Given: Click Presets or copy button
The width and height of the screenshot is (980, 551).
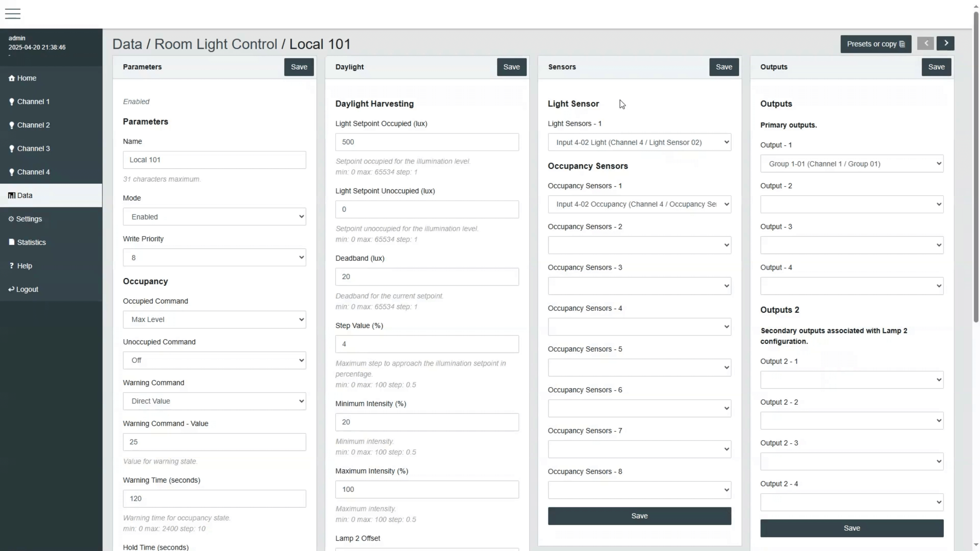Looking at the screenshot, I should pos(875,44).
